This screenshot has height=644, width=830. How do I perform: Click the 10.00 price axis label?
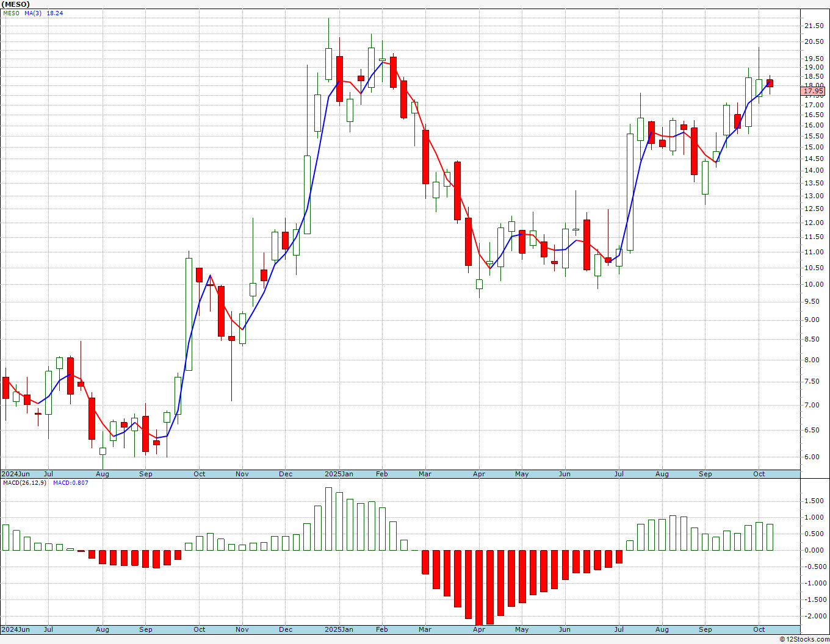click(814, 284)
